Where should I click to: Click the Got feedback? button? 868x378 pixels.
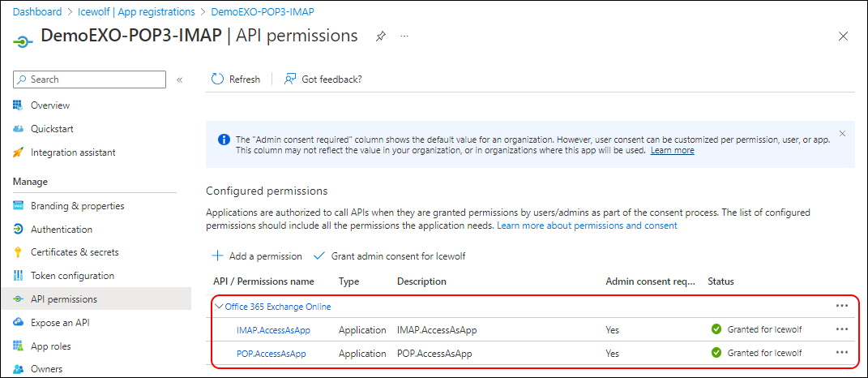[x=323, y=79]
